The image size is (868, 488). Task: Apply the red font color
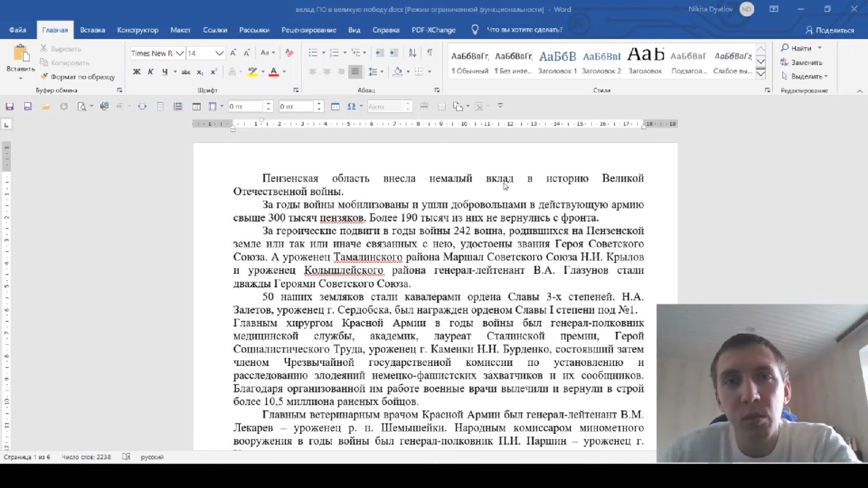274,72
